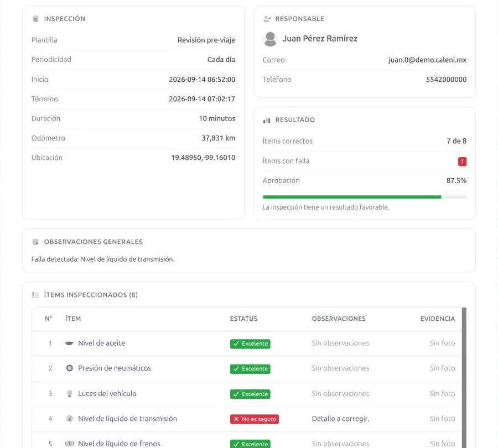The image size is (498, 448).
Task: Click the odometer value 37,831 km
Action: tap(219, 138)
